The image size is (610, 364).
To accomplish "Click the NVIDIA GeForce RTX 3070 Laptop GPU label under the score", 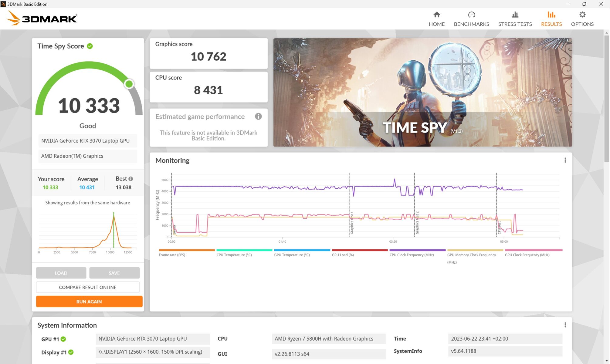I will click(88, 141).
